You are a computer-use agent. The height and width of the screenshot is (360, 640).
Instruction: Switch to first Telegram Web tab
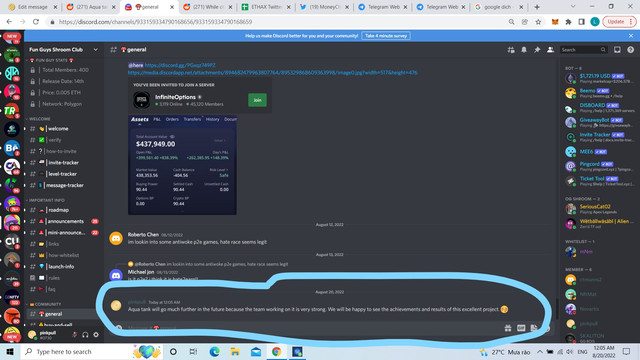(x=383, y=7)
